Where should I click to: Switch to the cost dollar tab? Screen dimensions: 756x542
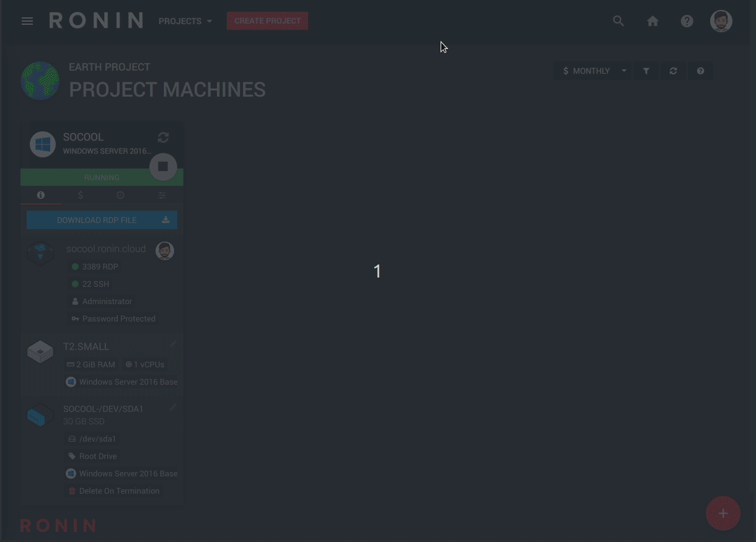[81, 195]
